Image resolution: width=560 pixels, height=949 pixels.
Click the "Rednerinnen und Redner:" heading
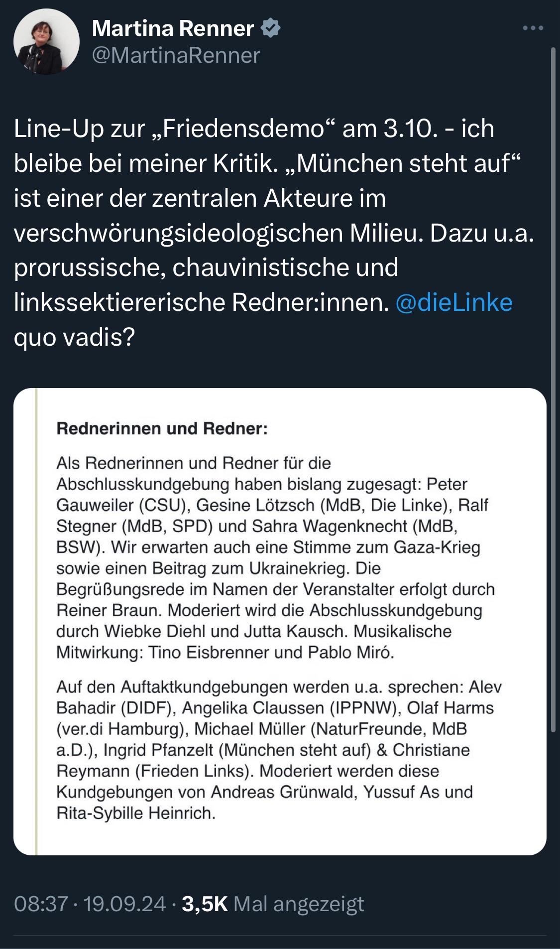162,428
